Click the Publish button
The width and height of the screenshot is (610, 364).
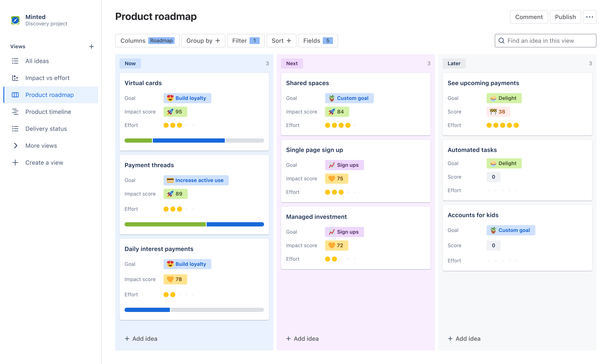click(x=565, y=17)
